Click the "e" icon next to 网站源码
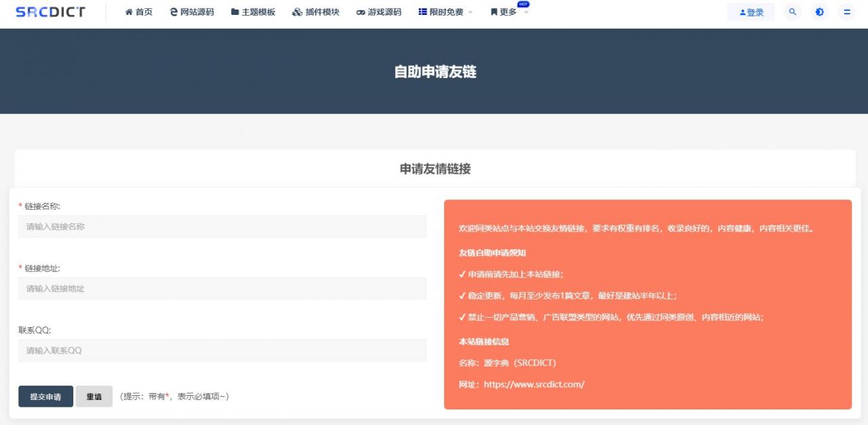Viewport: 868px width, 425px height. 172,11
